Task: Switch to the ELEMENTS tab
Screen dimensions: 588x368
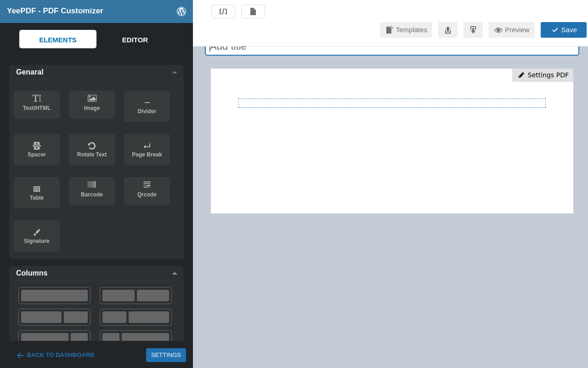Action: coord(58,40)
